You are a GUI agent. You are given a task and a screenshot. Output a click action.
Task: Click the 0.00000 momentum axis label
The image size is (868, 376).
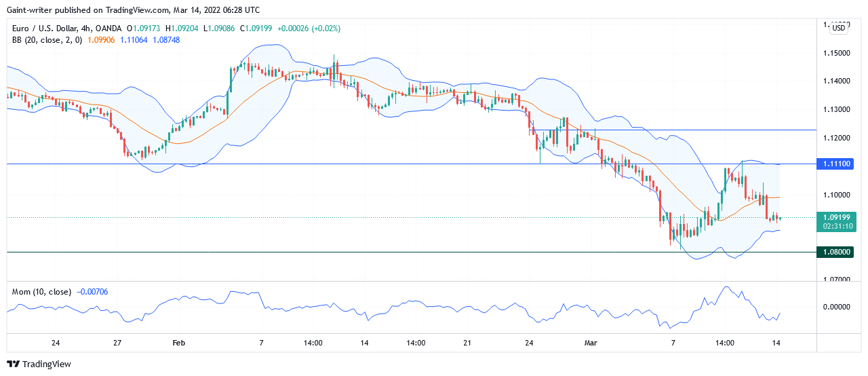pos(838,307)
